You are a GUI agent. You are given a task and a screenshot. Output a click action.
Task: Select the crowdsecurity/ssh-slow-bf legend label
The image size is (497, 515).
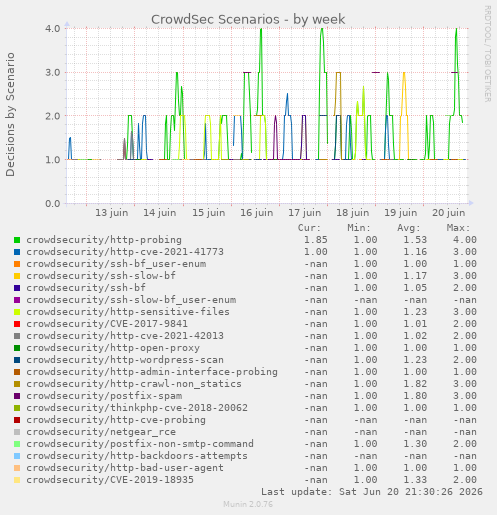point(101,276)
